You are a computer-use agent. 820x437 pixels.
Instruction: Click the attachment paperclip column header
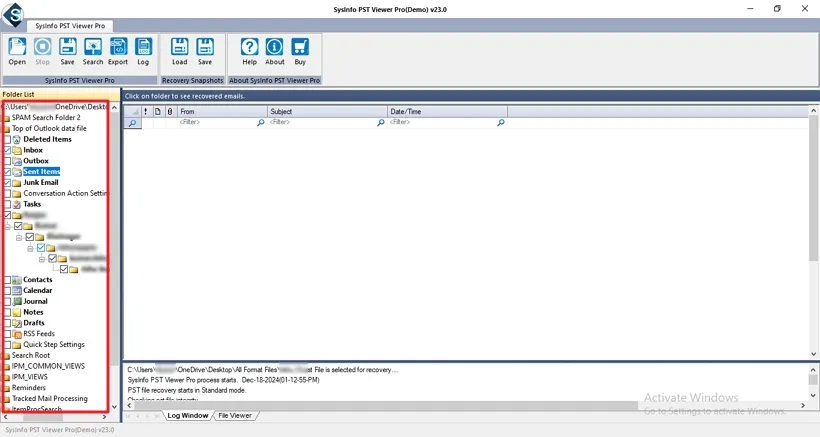[x=169, y=111]
